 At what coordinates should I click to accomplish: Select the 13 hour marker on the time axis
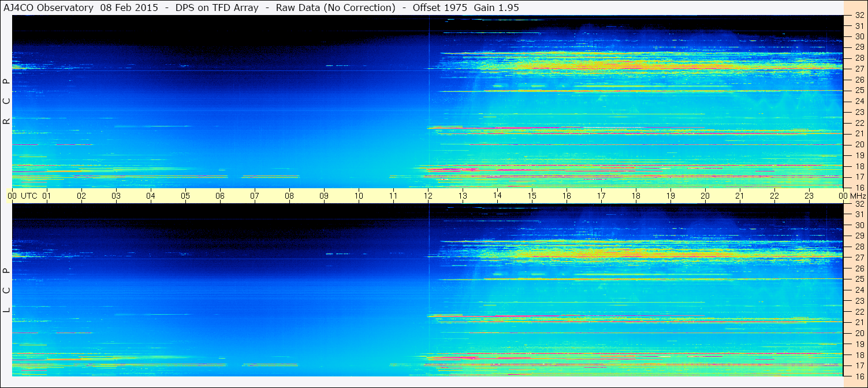(x=463, y=196)
